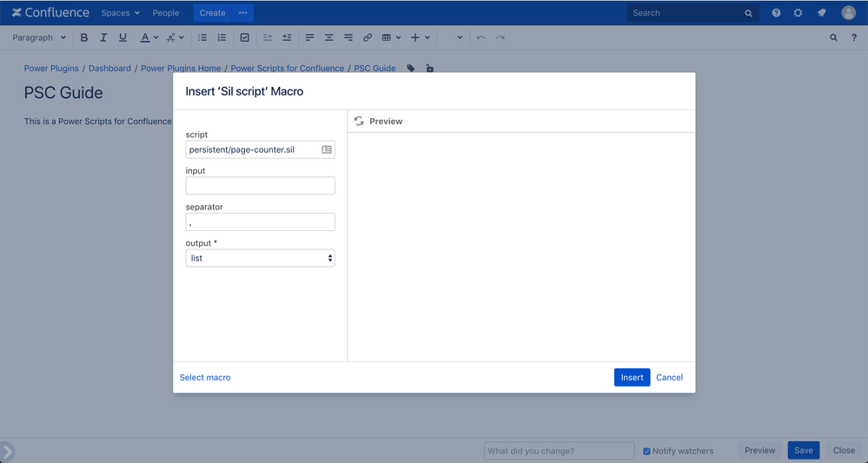Click the separator text field
Viewport: 868px width, 463px height.
[x=260, y=222]
